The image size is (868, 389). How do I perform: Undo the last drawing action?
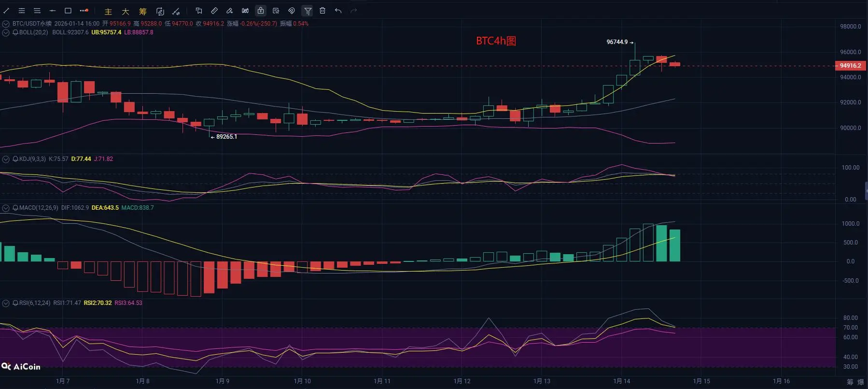(x=338, y=11)
